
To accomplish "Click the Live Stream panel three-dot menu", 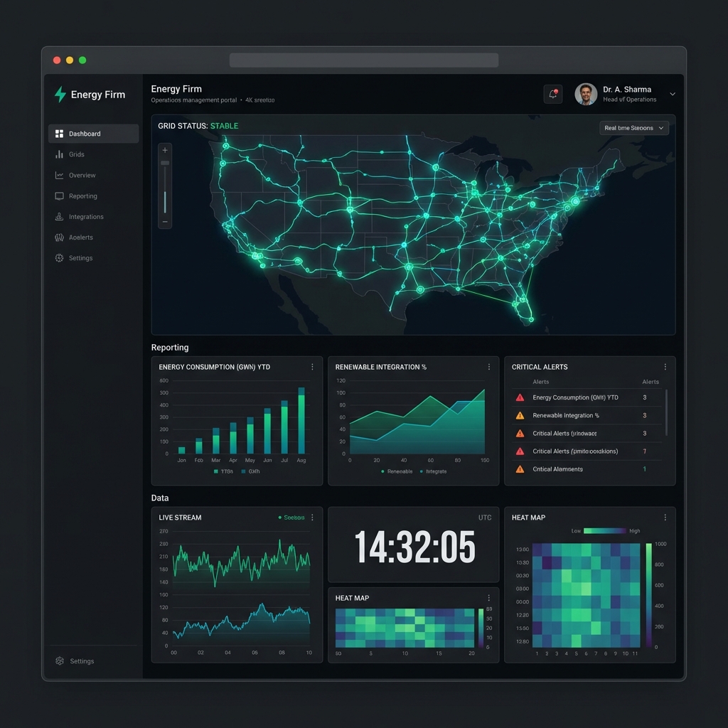I will click(x=312, y=518).
